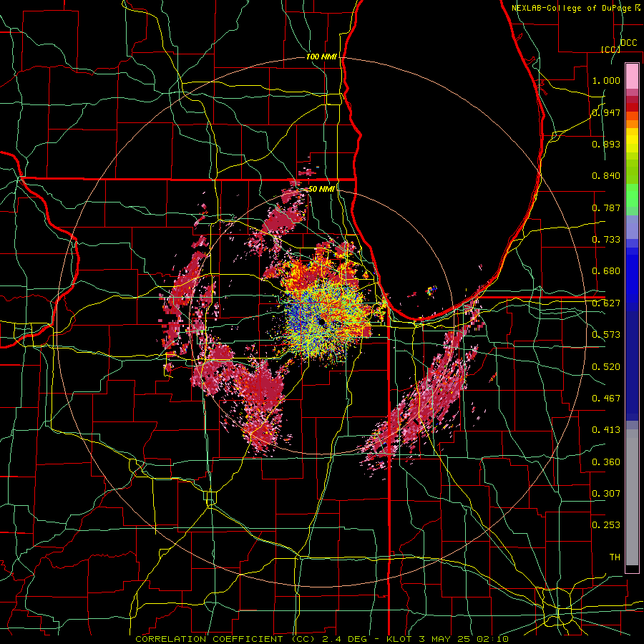Select the 0.840 scale value
This screenshot has width=644, height=644.
point(606,176)
